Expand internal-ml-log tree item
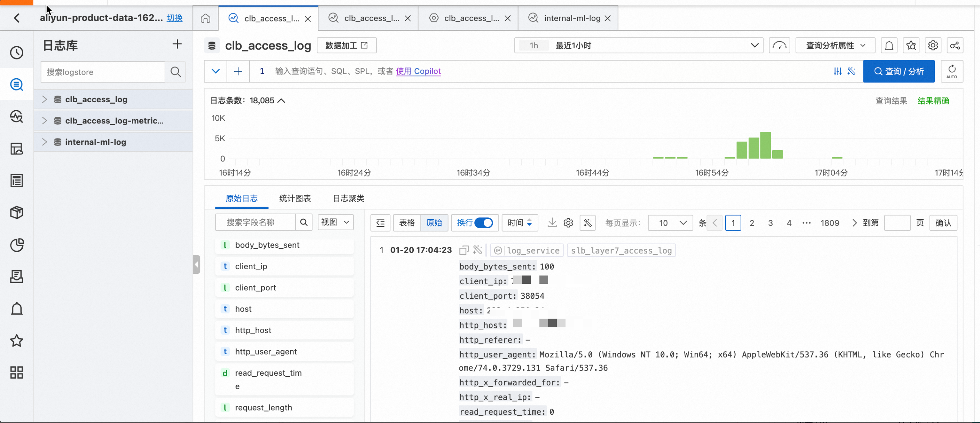 tap(45, 142)
